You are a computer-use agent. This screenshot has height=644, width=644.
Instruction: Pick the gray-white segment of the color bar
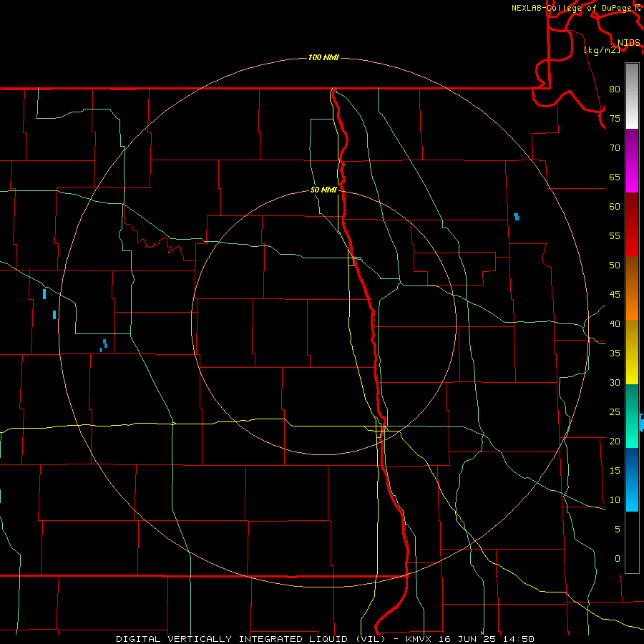tap(632, 96)
